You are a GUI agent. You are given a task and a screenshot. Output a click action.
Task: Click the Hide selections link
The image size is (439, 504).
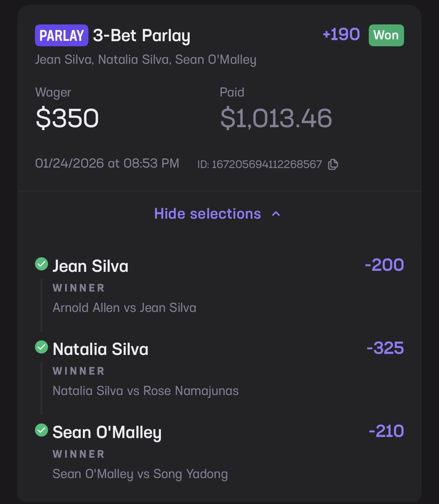(x=207, y=214)
